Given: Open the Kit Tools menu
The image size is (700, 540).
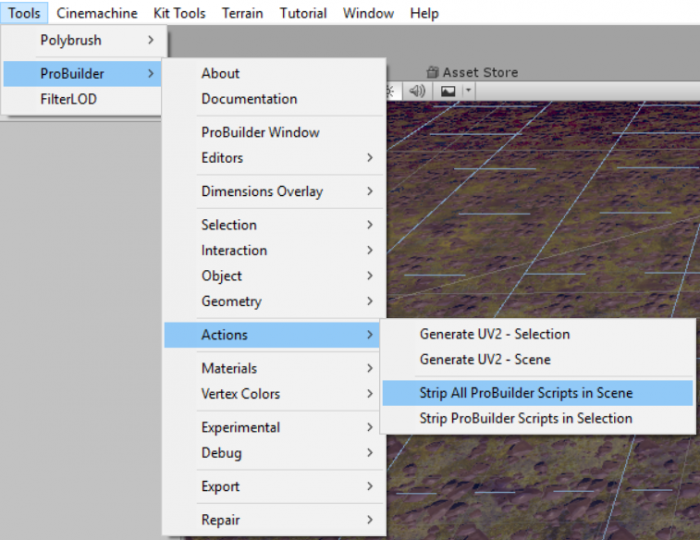Looking at the screenshot, I should click(x=178, y=13).
